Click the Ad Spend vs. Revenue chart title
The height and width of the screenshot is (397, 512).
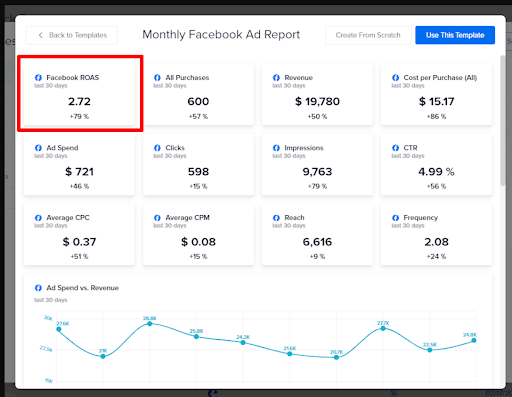tap(83, 288)
